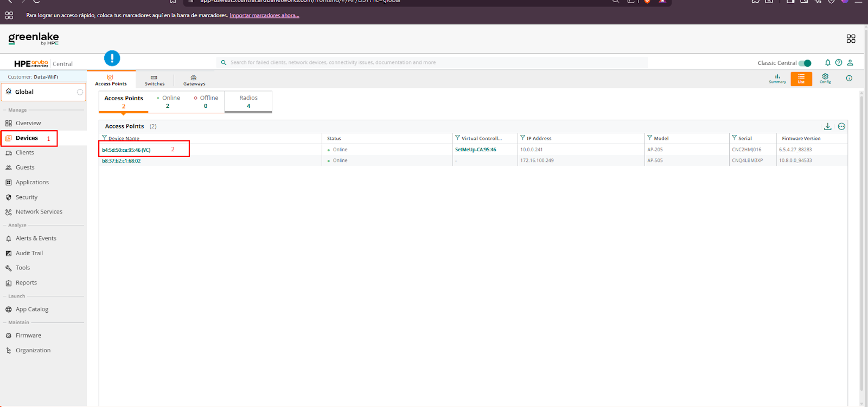Open the IP Address column filter
Image resolution: width=868 pixels, height=407 pixels.
522,138
